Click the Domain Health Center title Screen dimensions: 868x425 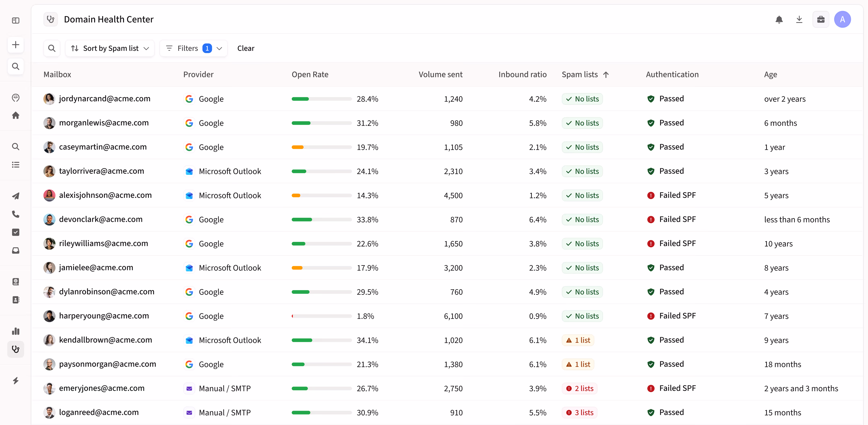(109, 20)
